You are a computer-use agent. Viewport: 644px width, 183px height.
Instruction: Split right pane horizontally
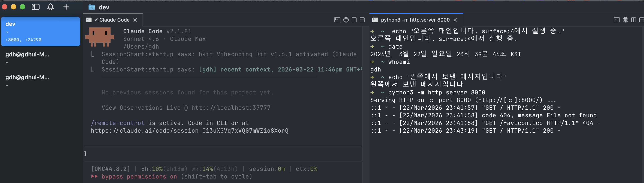point(642,20)
